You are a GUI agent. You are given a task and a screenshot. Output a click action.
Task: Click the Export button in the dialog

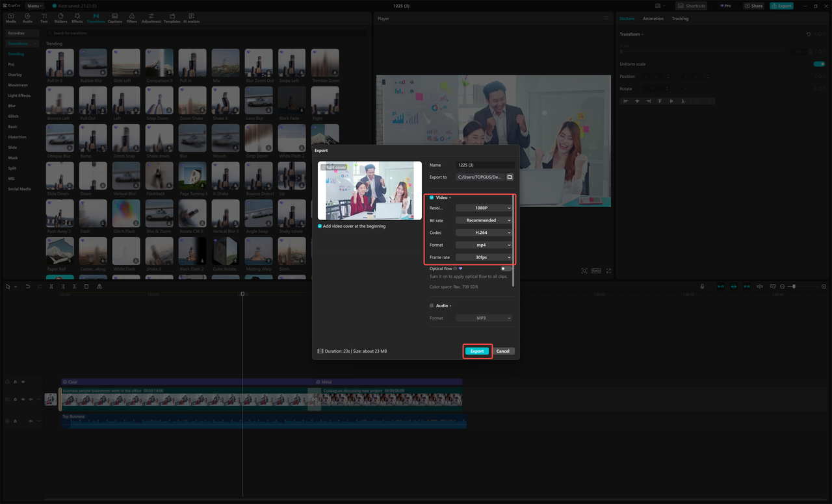click(x=477, y=351)
